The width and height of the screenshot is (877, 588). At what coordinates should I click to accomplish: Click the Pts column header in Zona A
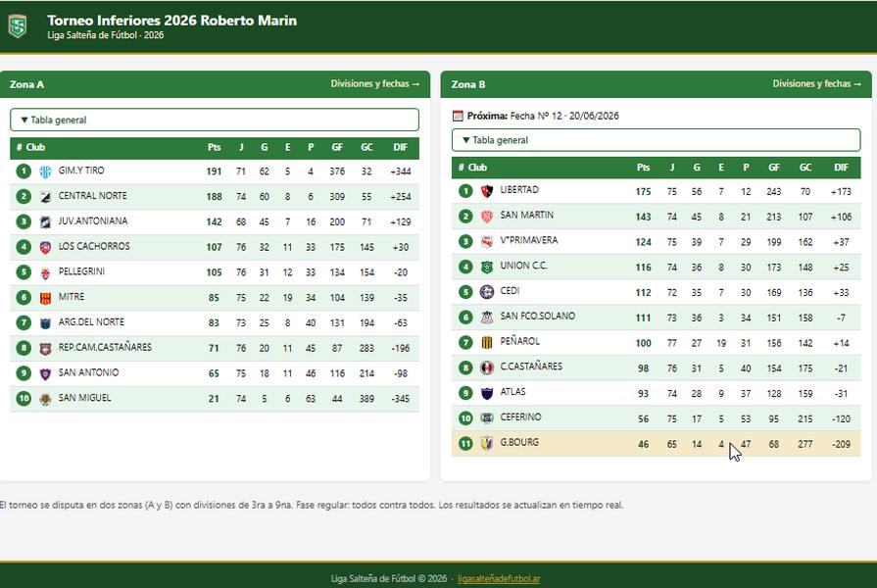pyautogui.click(x=215, y=147)
